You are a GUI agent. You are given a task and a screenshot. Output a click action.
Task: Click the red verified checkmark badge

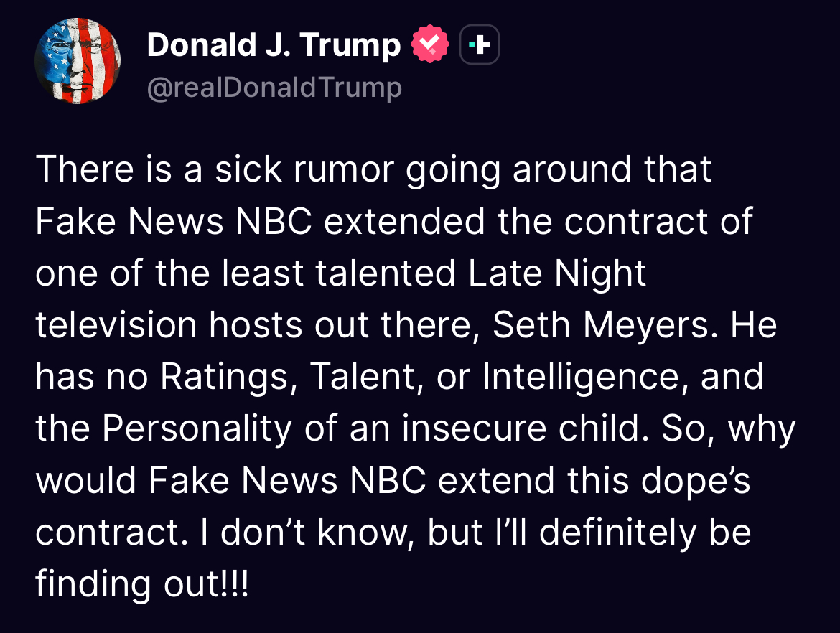click(x=429, y=44)
